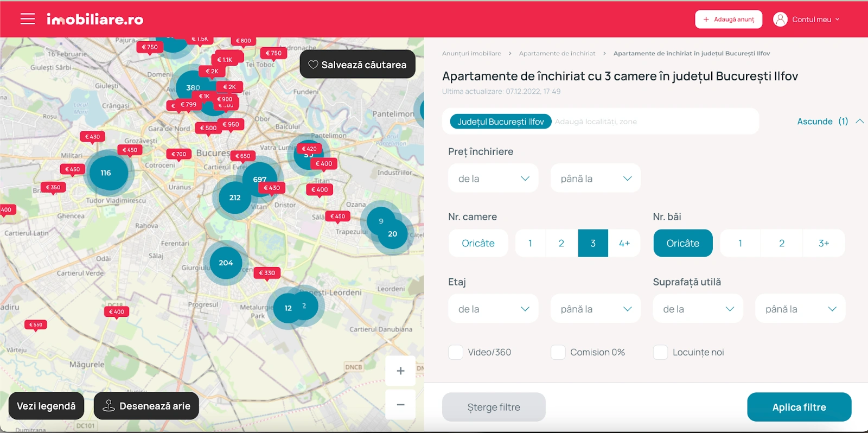Viewport: 868px width, 433px height.
Task: Click the location search input field
Action: click(651, 122)
